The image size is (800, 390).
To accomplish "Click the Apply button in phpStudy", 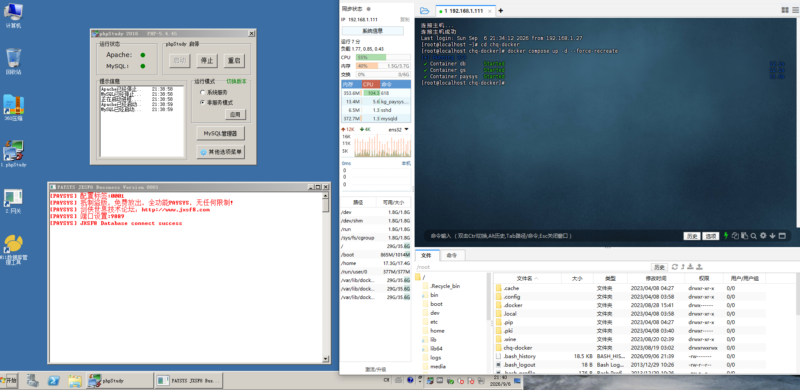I will (235, 115).
